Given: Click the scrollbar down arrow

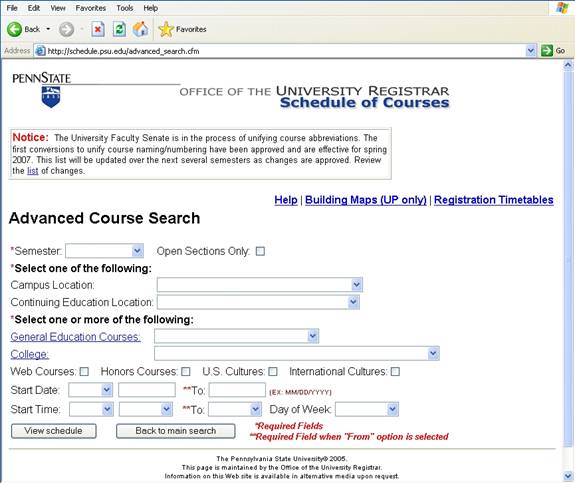Looking at the screenshot, I should 568,476.
